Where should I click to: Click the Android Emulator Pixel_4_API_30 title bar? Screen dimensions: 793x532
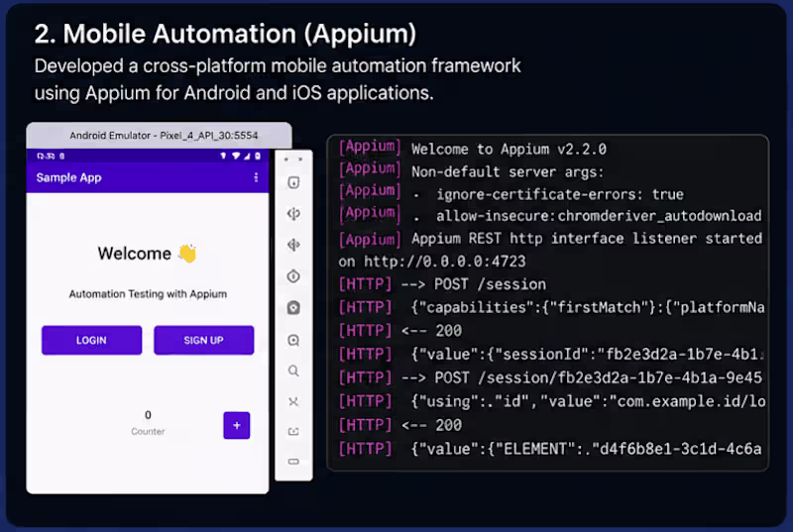[160, 136]
